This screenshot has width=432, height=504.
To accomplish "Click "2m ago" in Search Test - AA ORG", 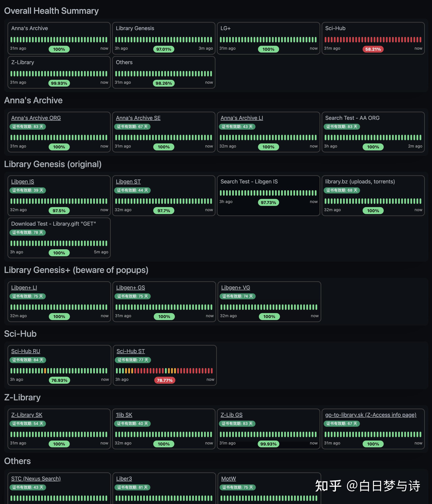I will [x=415, y=146].
